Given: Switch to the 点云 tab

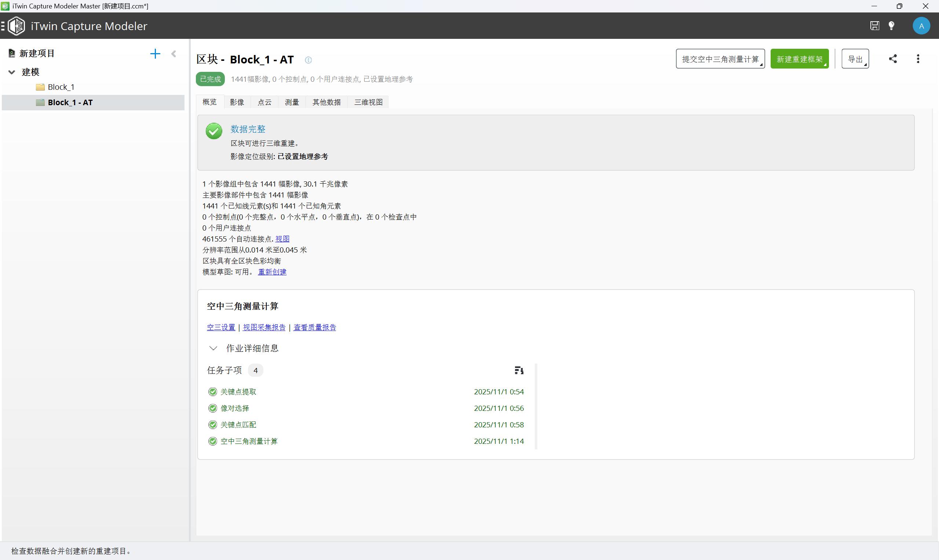Looking at the screenshot, I should pos(264,102).
